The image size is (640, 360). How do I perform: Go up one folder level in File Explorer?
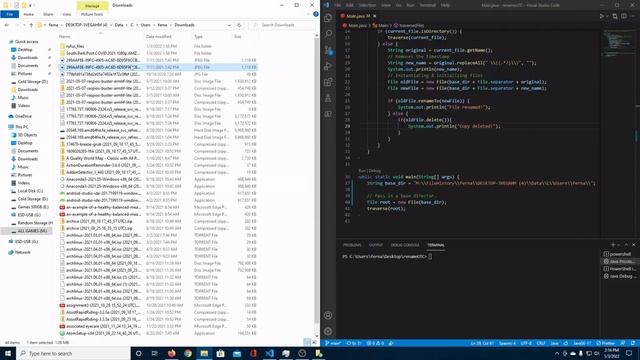tap(31, 25)
